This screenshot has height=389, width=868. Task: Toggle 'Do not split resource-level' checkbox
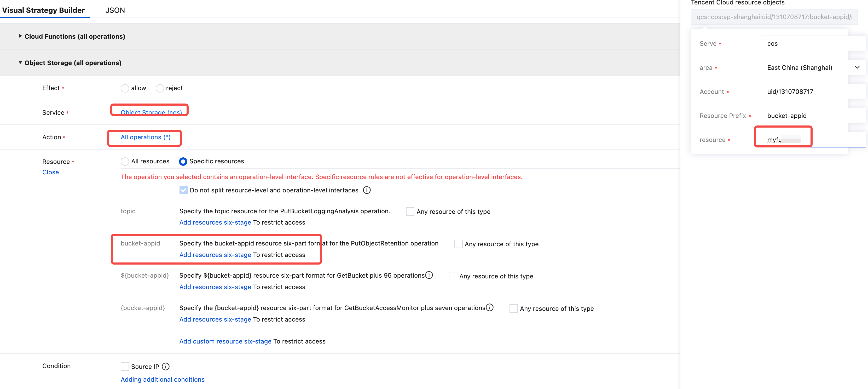coord(183,190)
